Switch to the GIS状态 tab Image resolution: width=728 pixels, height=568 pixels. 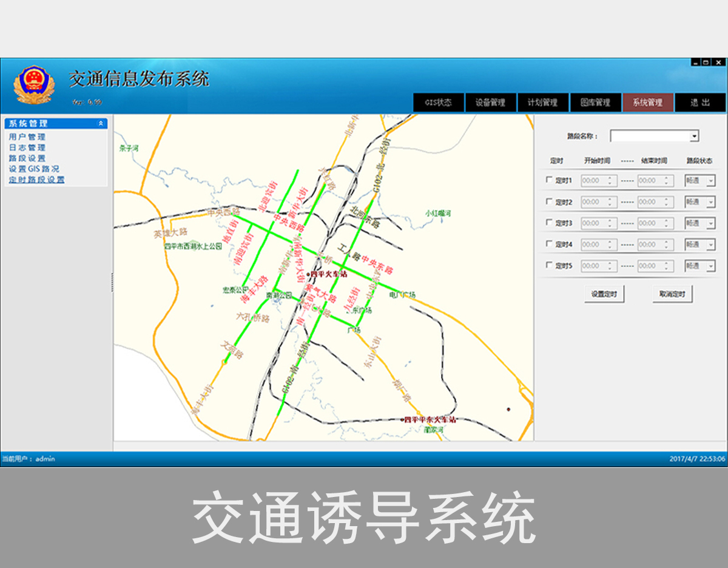tap(438, 103)
